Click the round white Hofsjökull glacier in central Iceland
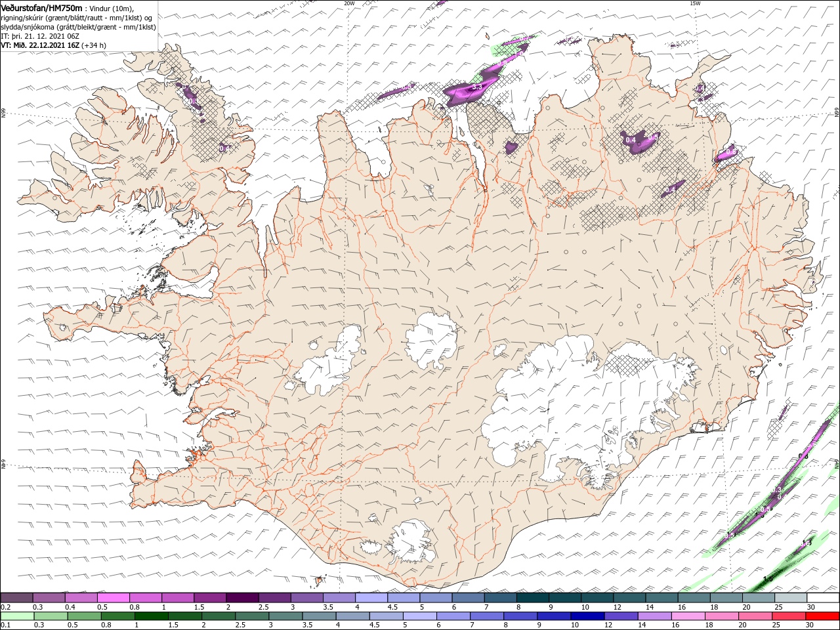Screen dimensions: 840x630 pyautogui.click(x=431, y=341)
